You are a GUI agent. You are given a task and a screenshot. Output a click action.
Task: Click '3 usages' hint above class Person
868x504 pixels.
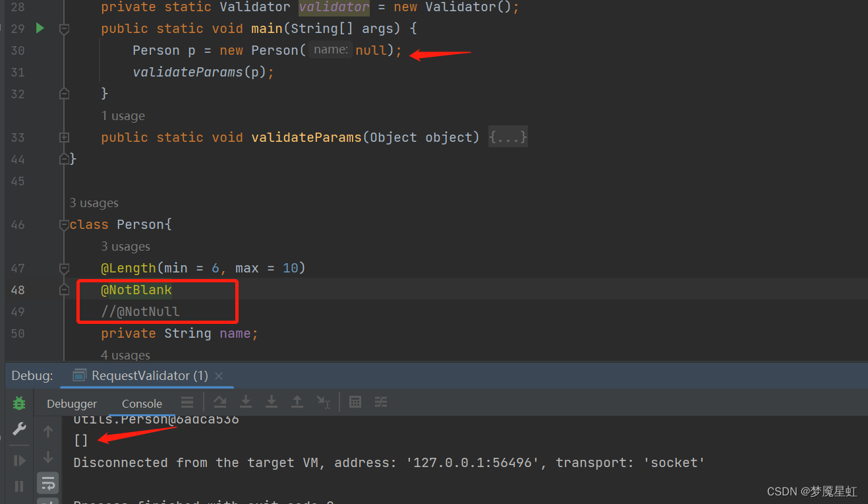point(94,203)
